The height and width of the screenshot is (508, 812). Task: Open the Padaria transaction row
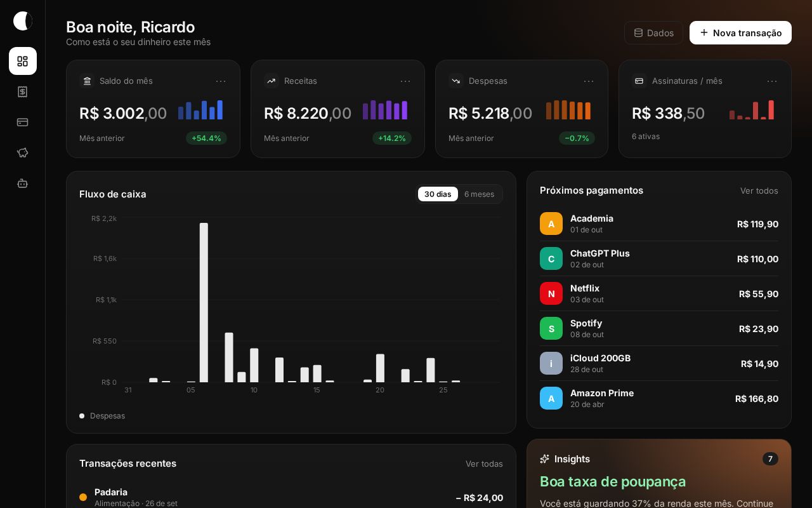(291, 497)
